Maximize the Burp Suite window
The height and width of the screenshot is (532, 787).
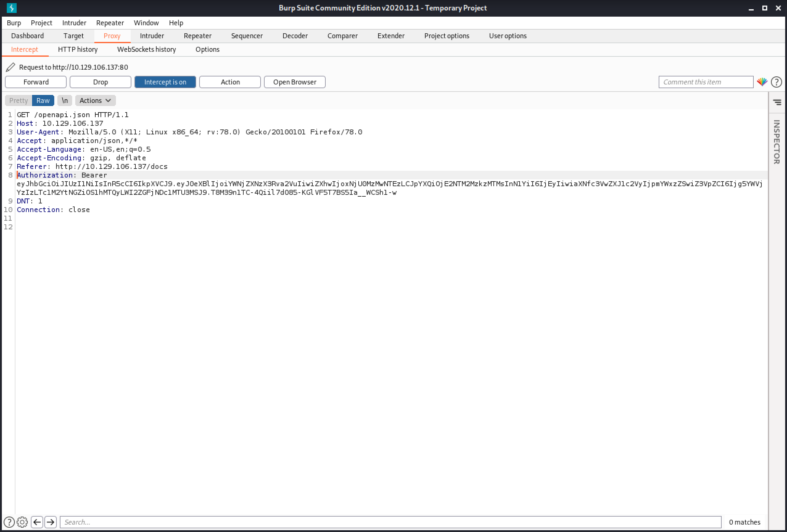[x=765, y=8]
